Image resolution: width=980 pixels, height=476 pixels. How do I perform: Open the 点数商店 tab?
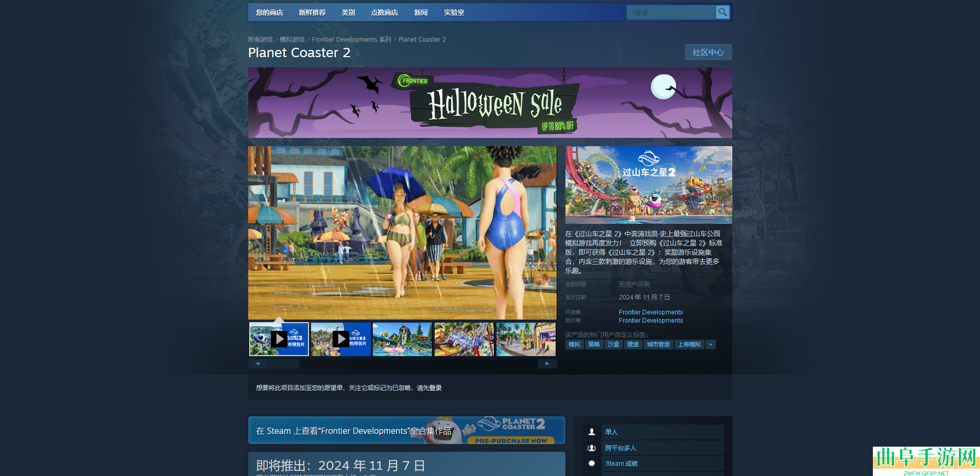pyautogui.click(x=384, y=12)
